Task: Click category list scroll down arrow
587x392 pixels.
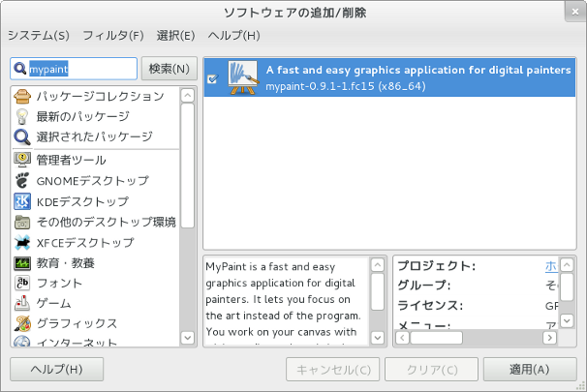Action: [x=188, y=338]
